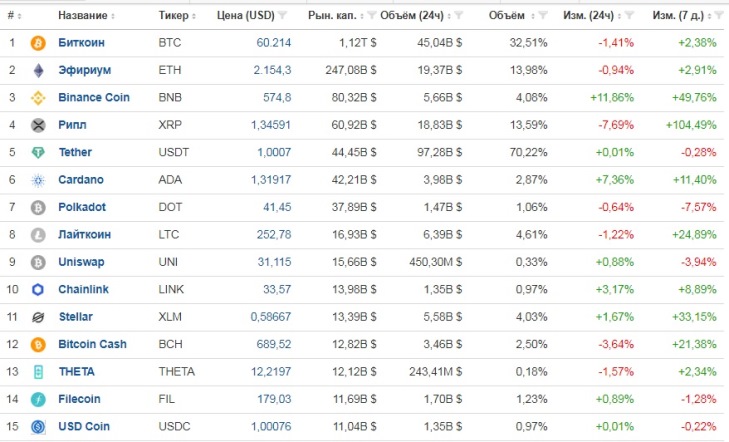Open the Биткоин link
Screen dimensions: 729x442
pos(81,43)
